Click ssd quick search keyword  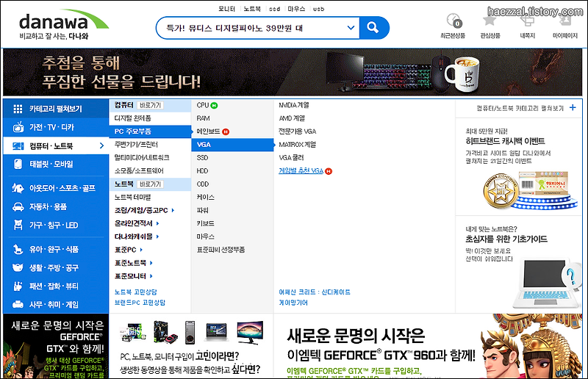[x=274, y=9]
